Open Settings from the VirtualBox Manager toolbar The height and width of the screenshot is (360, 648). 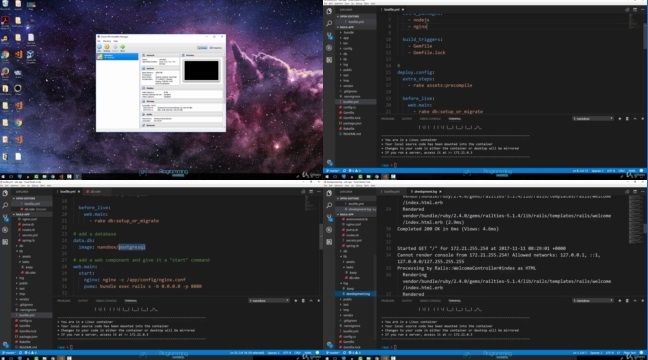coord(107,47)
